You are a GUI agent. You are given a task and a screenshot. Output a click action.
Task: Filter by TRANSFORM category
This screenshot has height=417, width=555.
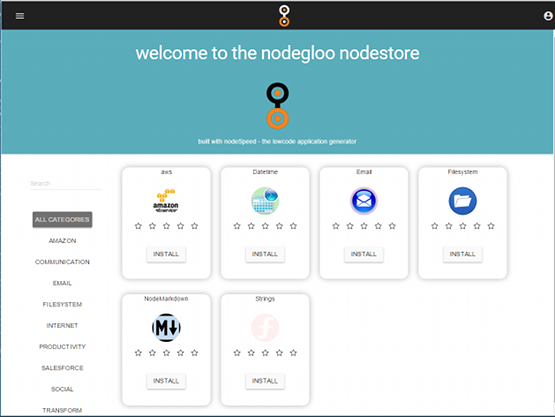coord(62,410)
